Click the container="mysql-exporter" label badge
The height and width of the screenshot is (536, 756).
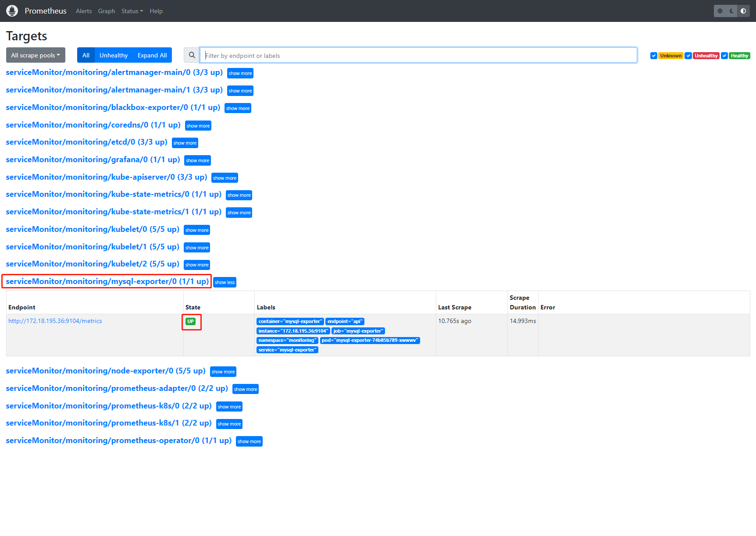click(x=290, y=321)
